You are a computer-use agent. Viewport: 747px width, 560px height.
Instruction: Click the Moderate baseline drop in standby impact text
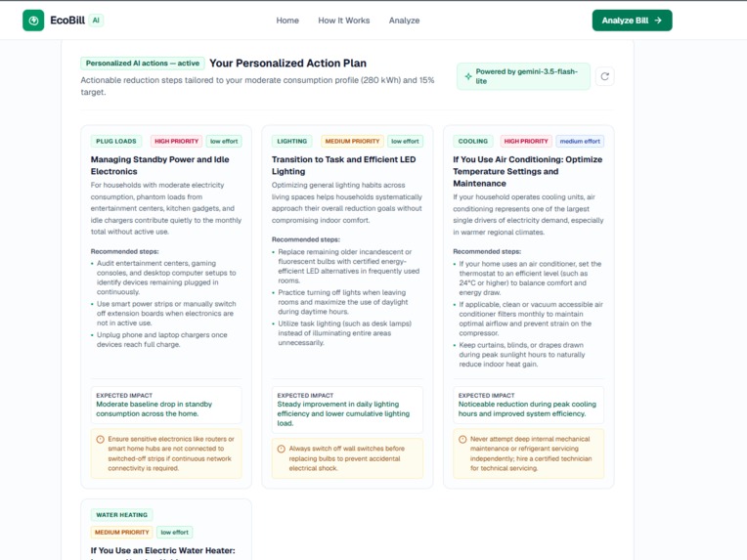(x=154, y=409)
